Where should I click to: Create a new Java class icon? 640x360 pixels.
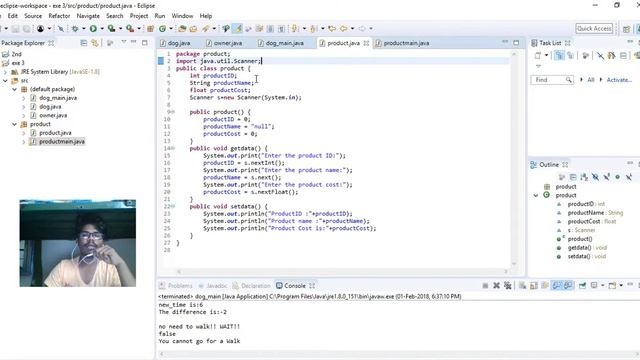(162, 29)
